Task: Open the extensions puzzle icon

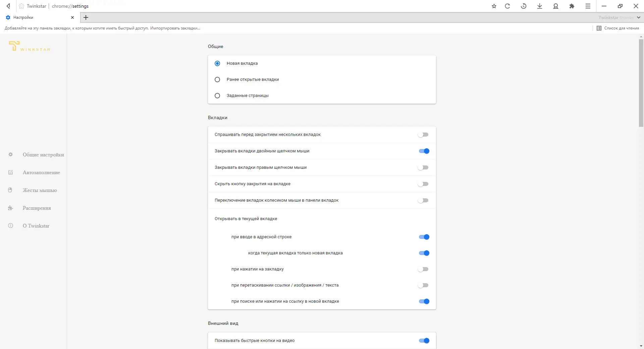Action: point(572,6)
